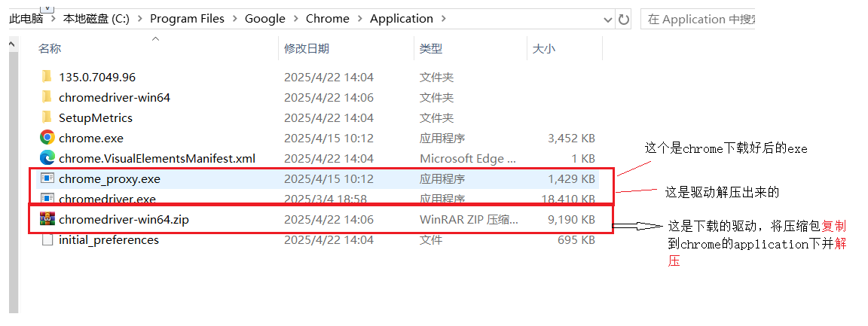Select the chromedriver-win64 folder icon
The width and height of the screenshot is (868, 326).
point(47,97)
